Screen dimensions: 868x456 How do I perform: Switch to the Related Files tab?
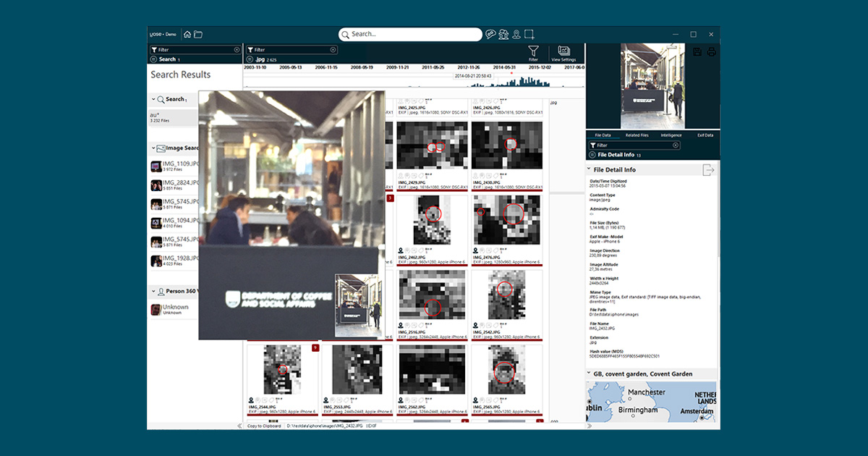point(637,135)
